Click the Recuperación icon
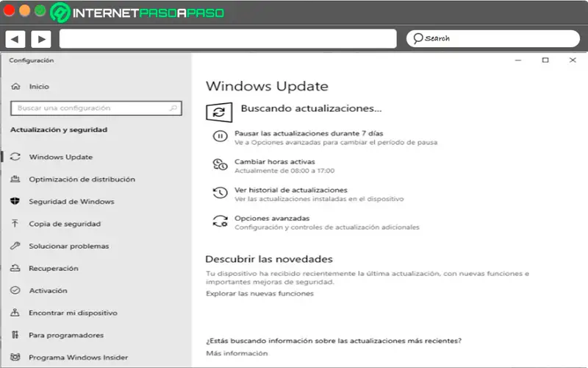Image resolution: width=588 pixels, height=368 pixels. (x=15, y=268)
